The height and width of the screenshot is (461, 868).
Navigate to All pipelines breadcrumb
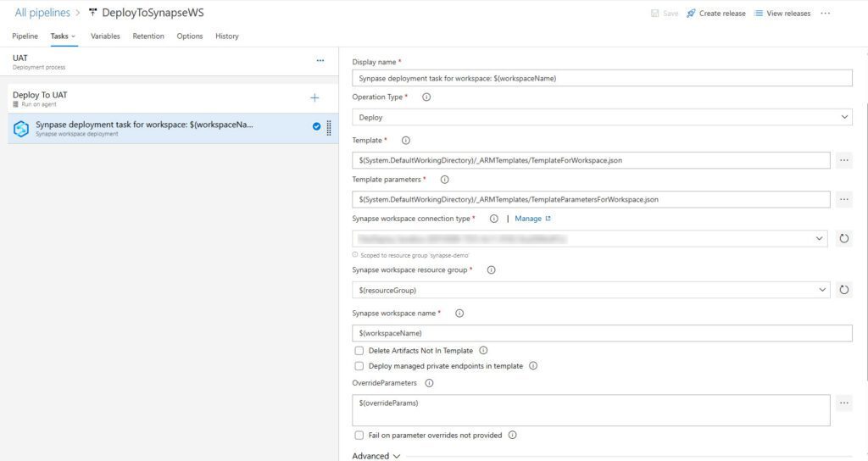42,13
